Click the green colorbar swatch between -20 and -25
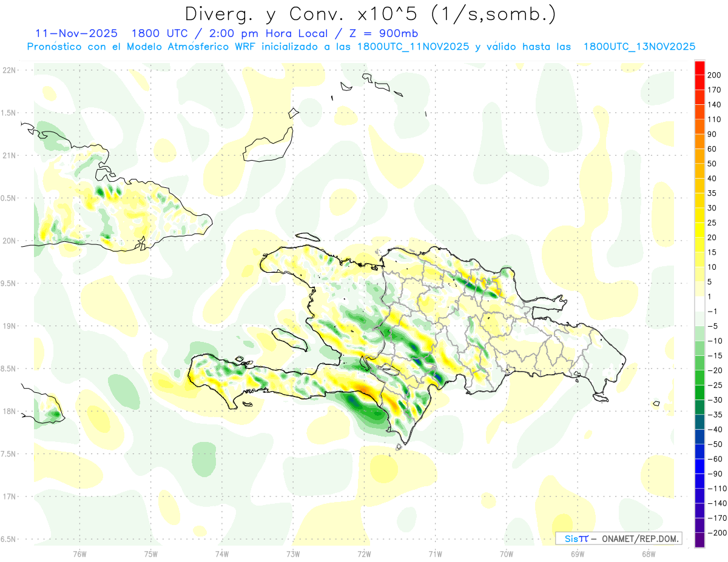Image resolution: width=728 pixels, height=562 pixels. (x=699, y=378)
